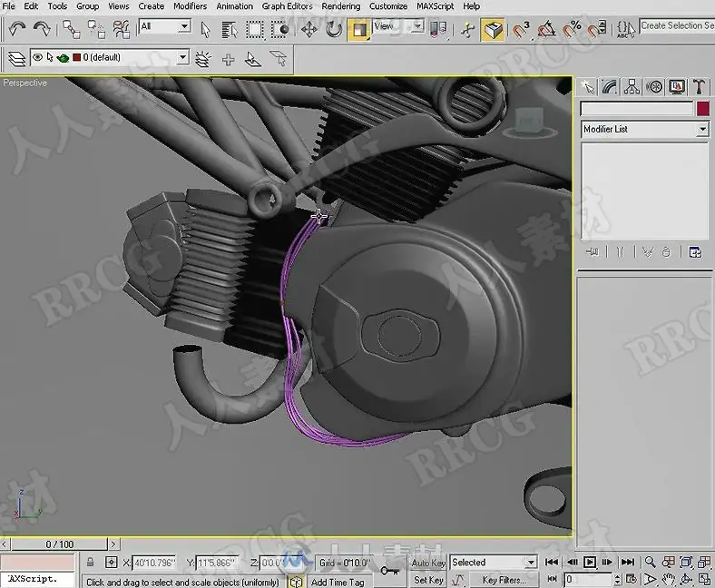715x588 pixels.
Task: Open the Rendering menu
Action: pos(340,6)
